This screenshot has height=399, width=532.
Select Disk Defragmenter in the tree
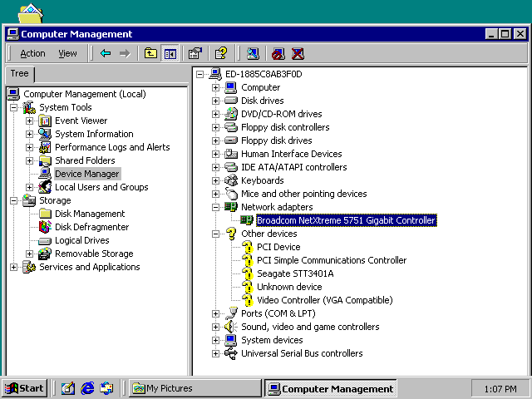tap(92, 227)
